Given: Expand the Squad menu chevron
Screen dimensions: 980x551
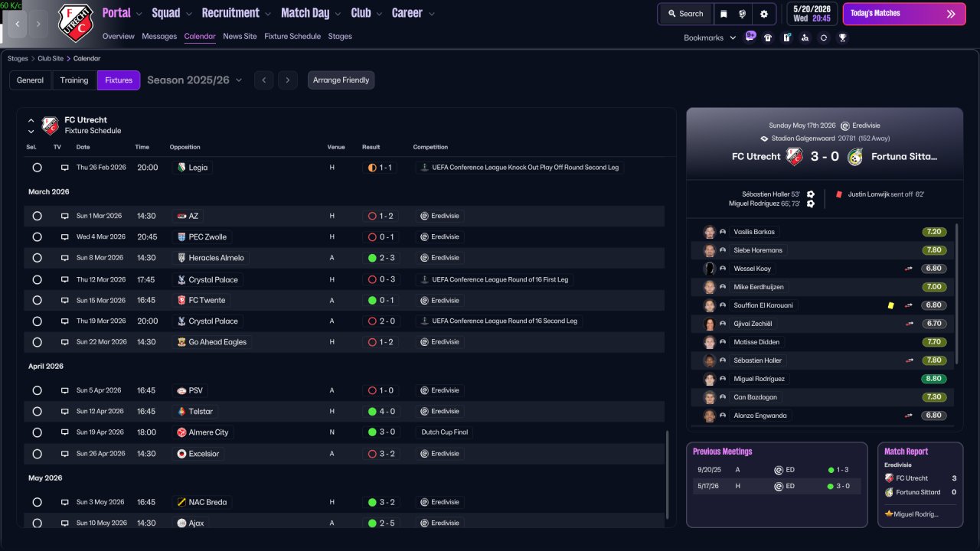Looking at the screenshot, I should click(x=189, y=14).
